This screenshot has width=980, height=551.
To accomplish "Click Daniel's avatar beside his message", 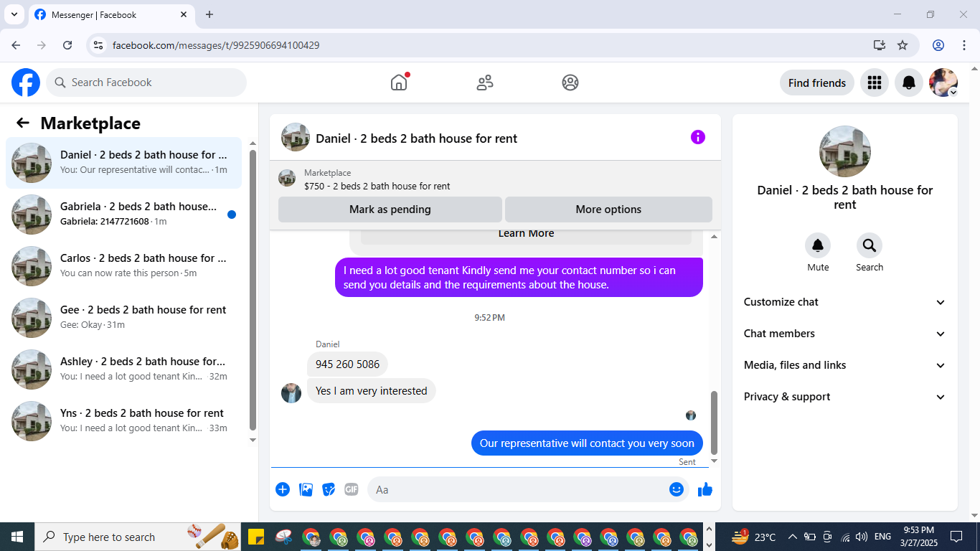I will 291,392.
